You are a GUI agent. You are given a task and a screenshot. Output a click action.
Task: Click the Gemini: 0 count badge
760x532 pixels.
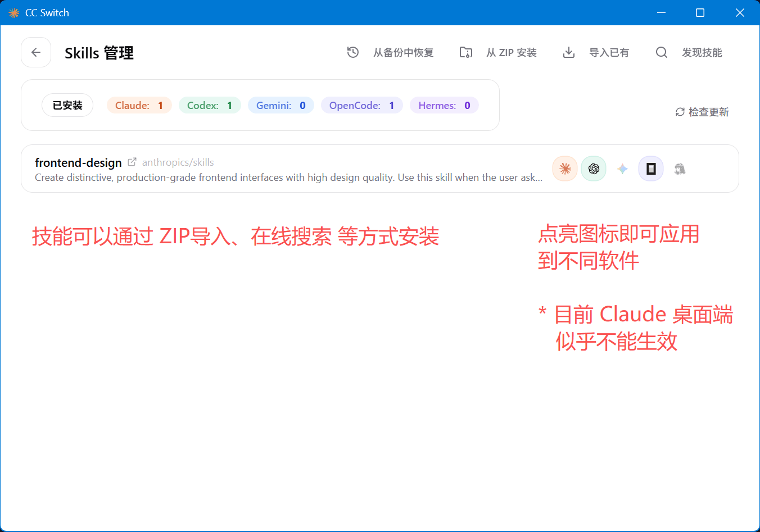click(281, 105)
